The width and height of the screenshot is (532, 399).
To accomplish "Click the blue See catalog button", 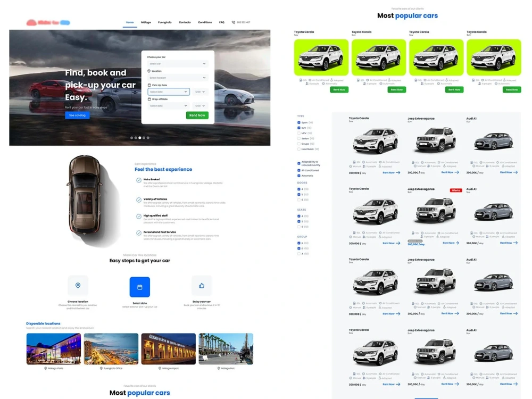I will [x=77, y=115].
